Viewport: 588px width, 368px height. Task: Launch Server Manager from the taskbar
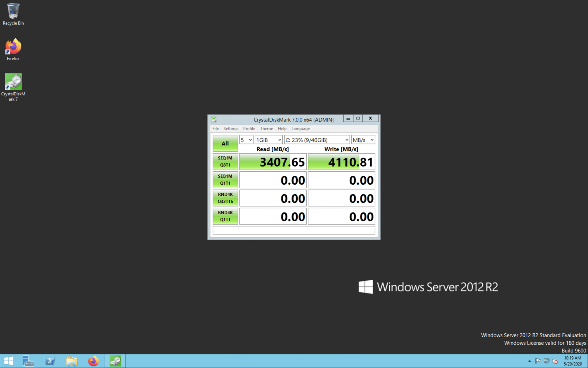(28, 361)
